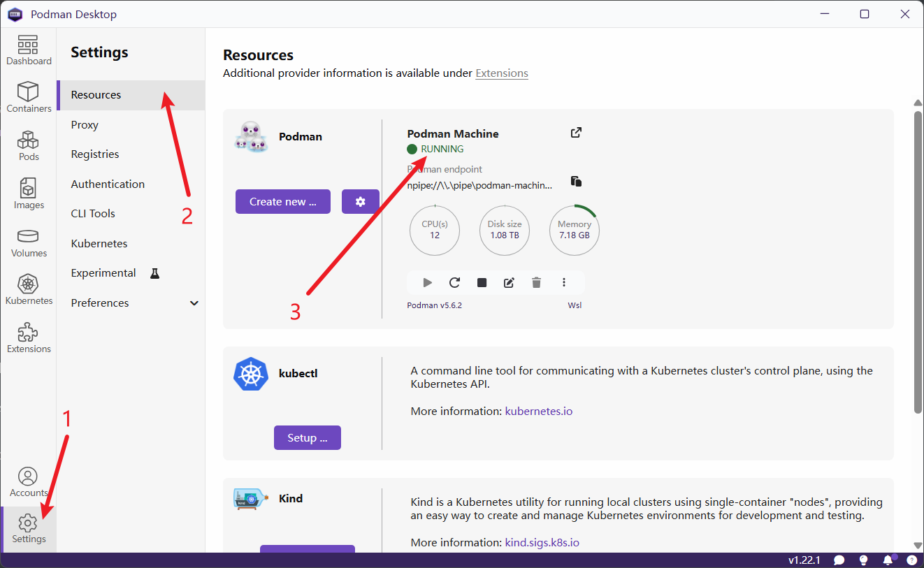This screenshot has height=568, width=924.
Task: Open the Pods view
Action: (x=29, y=146)
